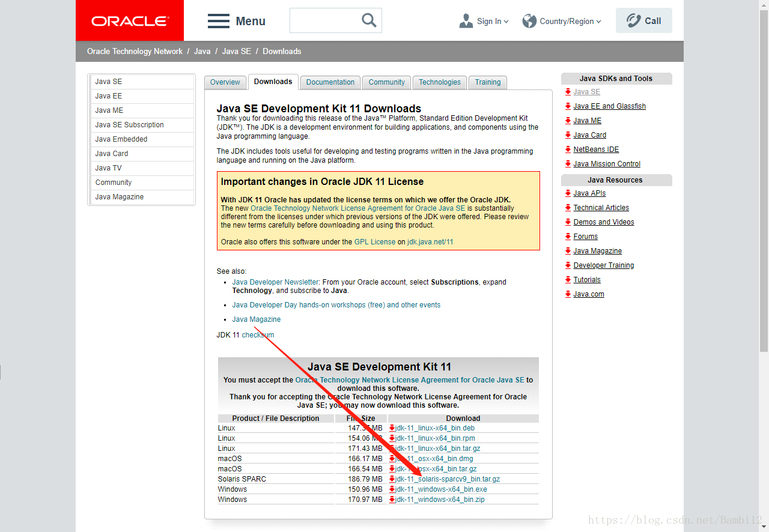Click the page vertical scrollbar
The height and width of the screenshot is (532, 769).
764,180
